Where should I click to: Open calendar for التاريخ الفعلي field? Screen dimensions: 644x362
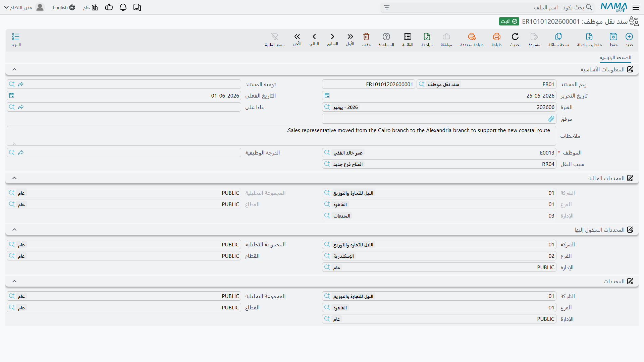click(x=12, y=96)
